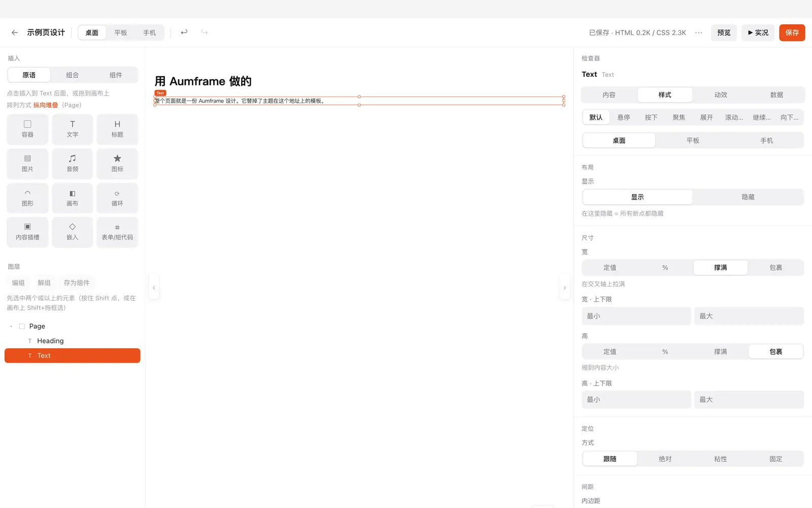Click the 存为组件 save as component button
Screen dimensions: 812x508
[x=77, y=283]
